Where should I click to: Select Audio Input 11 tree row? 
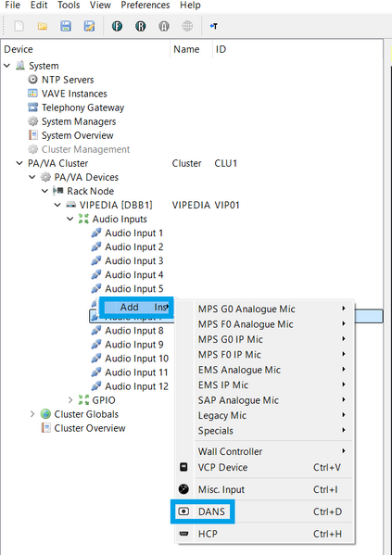[136, 372]
